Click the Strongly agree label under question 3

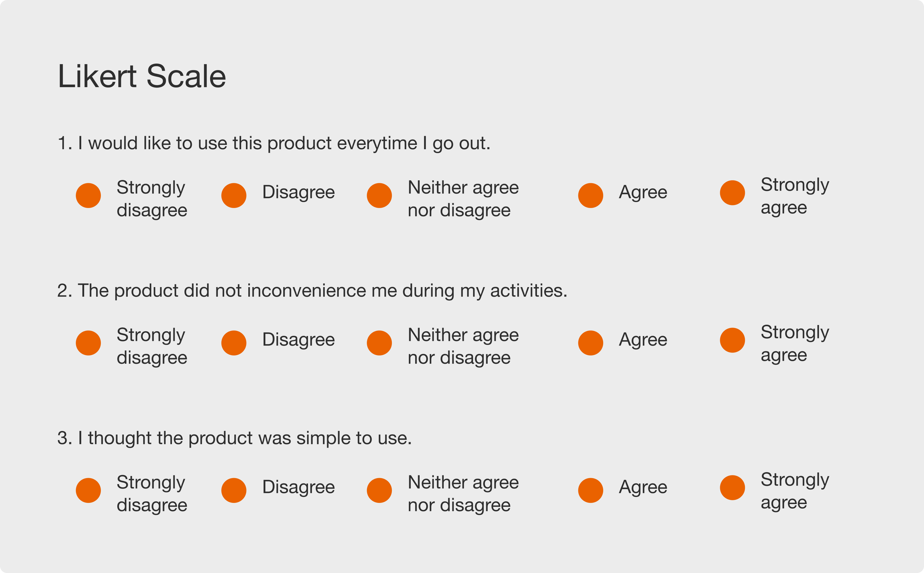click(x=795, y=491)
